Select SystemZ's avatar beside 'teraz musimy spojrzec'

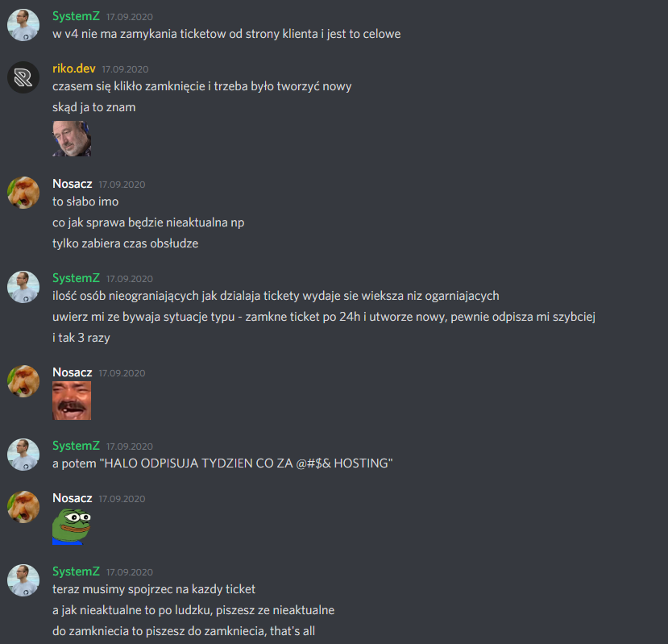tap(23, 580)
